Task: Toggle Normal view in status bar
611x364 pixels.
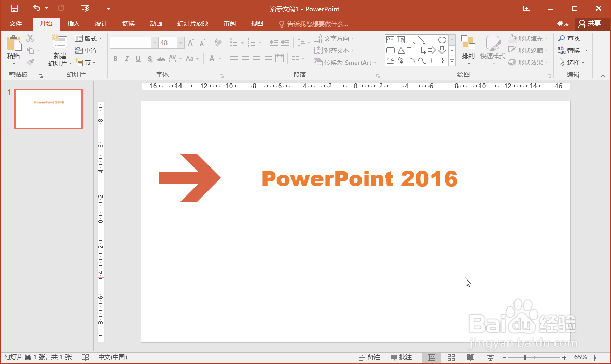Action: click(432, 357)
